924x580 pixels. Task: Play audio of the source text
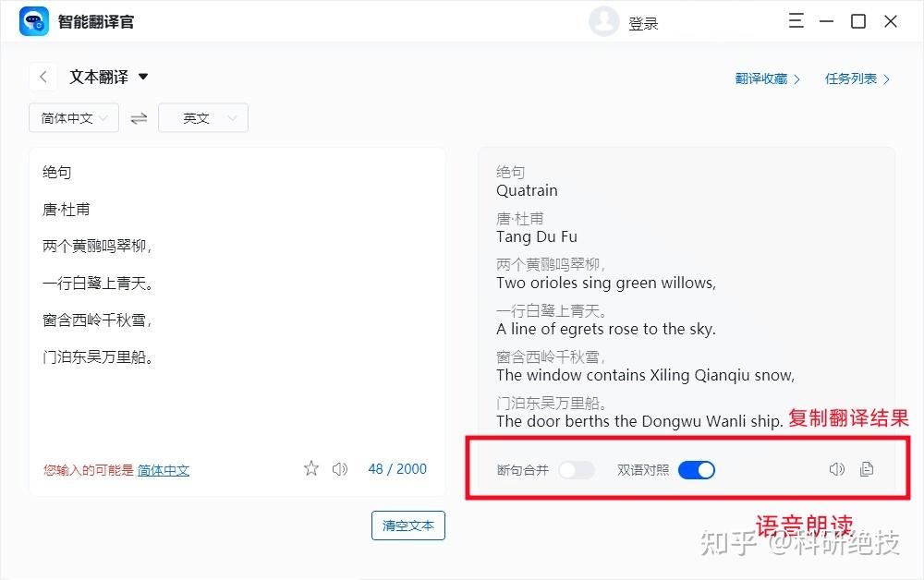(340, 469)
